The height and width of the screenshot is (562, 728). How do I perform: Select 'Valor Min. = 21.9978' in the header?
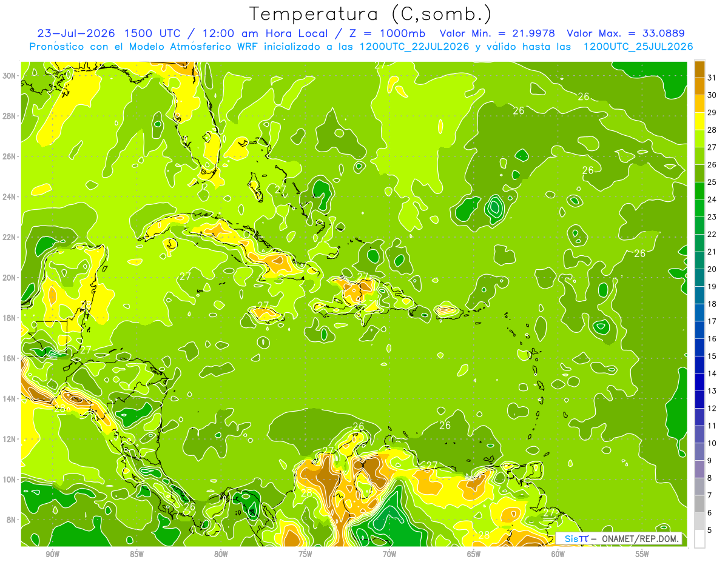click(496, 33)
